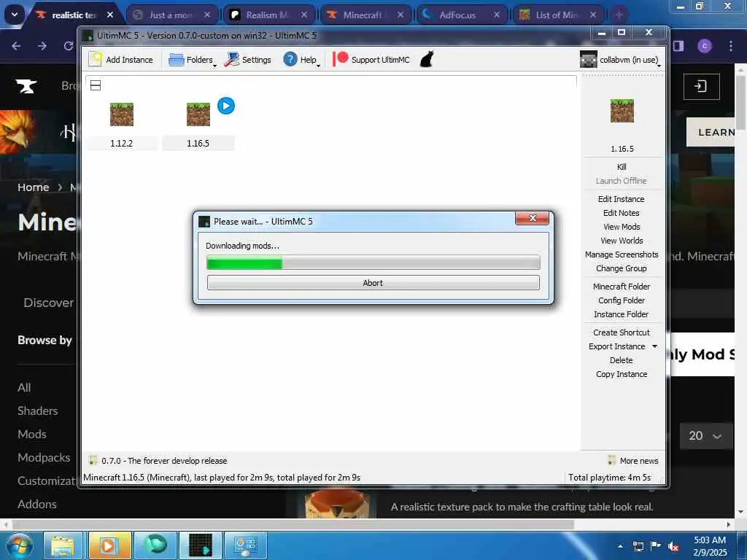Select Addons in the Browse by list
747x560 pixels.
pos(37,505)
